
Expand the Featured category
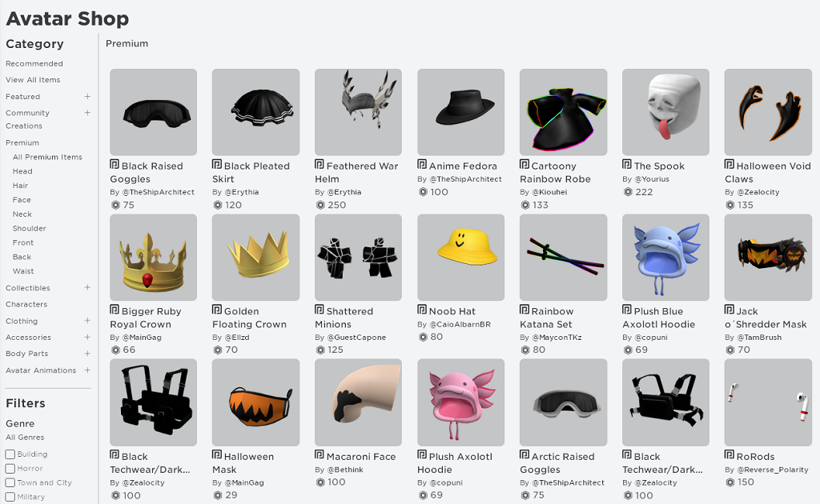point(87,97)
